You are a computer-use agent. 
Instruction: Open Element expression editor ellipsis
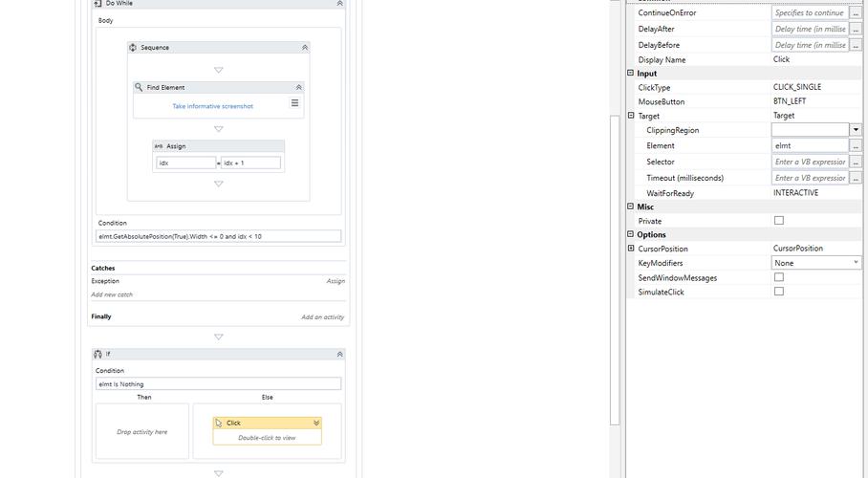856,145
